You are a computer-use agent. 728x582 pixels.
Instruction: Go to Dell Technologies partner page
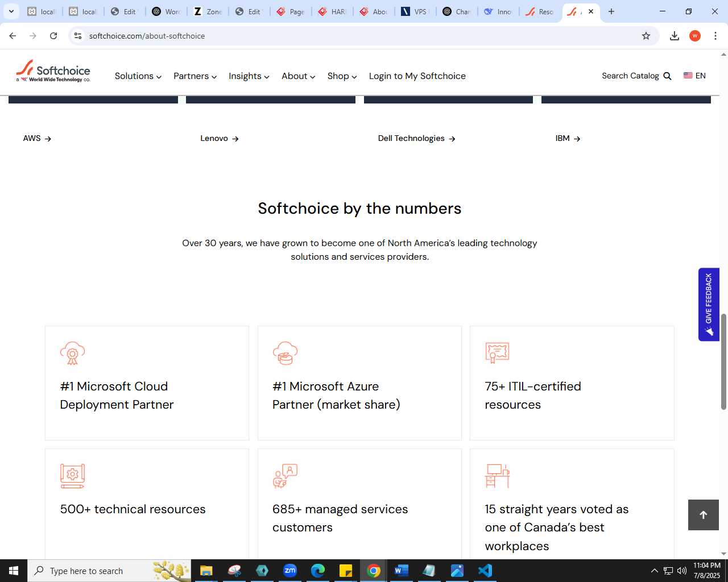[417, 138]
